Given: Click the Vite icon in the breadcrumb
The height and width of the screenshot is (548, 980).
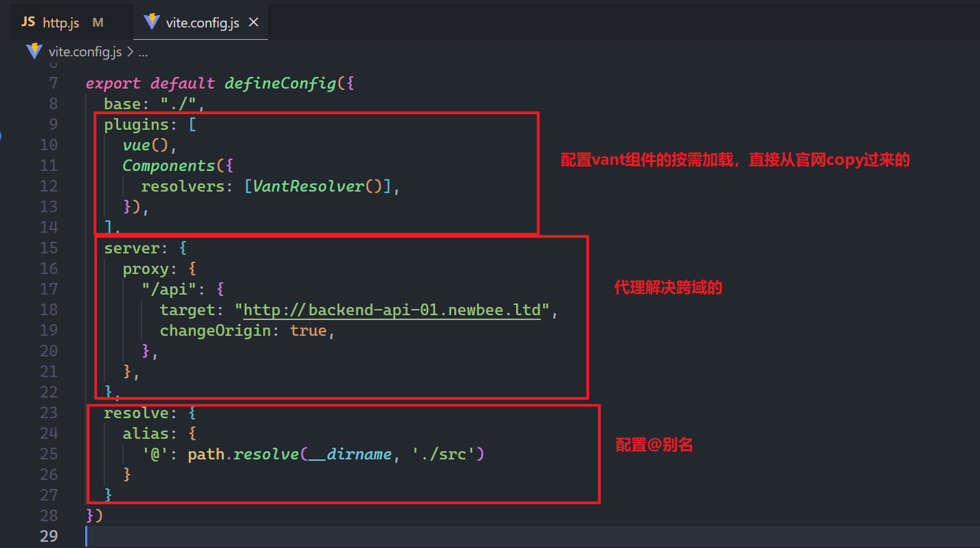Looking at the screenshot, I should pos(34,52).
